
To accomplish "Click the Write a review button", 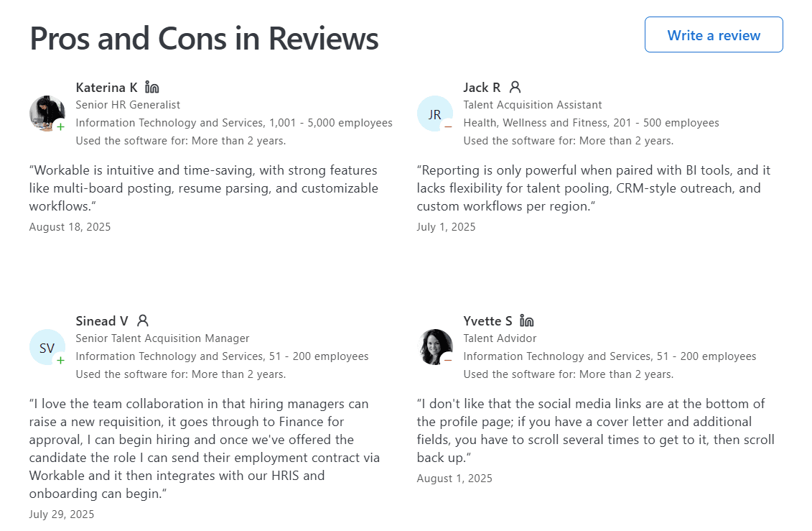I will (x=714, y=35).
